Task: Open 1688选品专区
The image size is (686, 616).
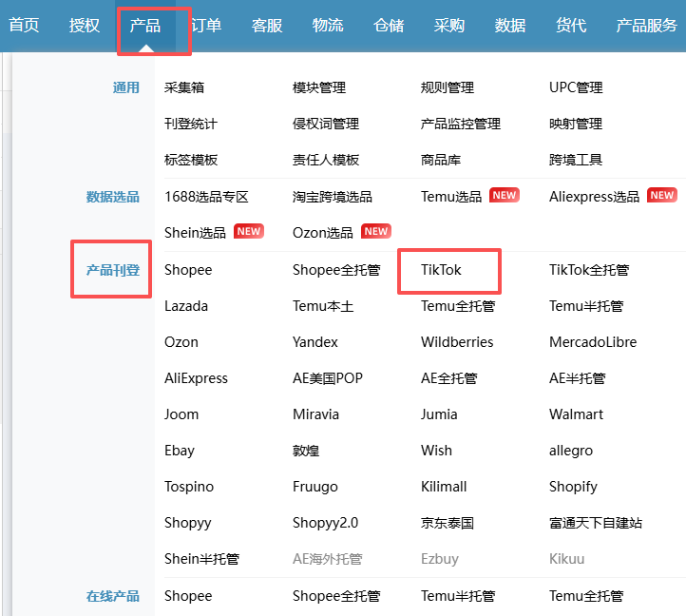Action: pos(206,197)
